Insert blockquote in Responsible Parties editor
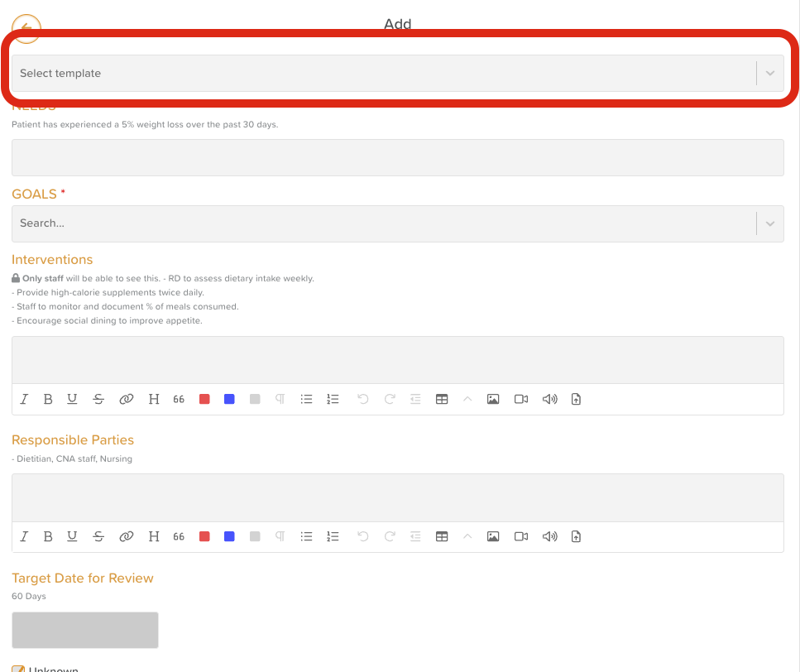Viewport: 800px width, 672px height. [x=179, y=536]
